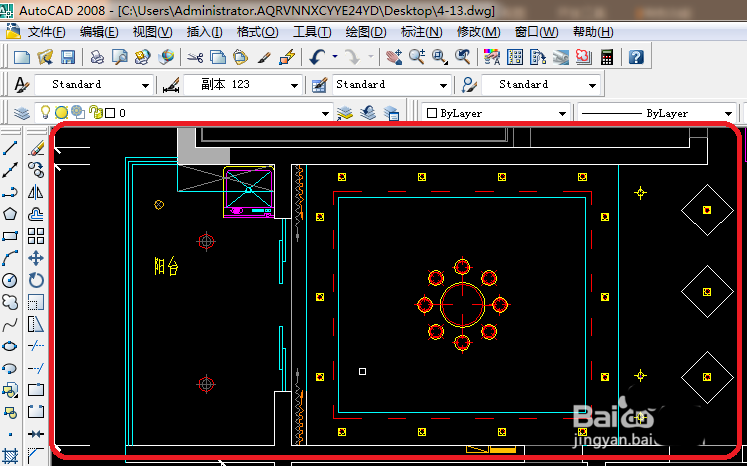Viewport: 747px width, 466px height.
Task: Toggle layer 0 on/off light bulb
Action: [x=45, y=112]
